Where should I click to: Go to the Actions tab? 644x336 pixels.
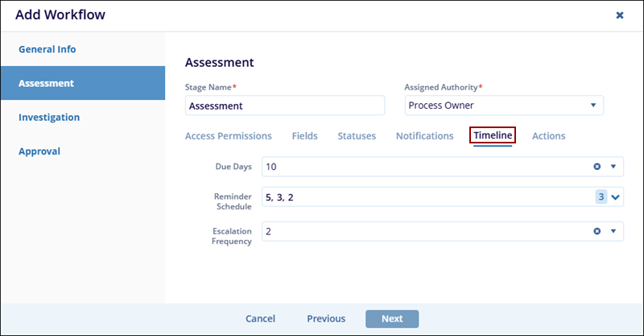coord(548,136)
